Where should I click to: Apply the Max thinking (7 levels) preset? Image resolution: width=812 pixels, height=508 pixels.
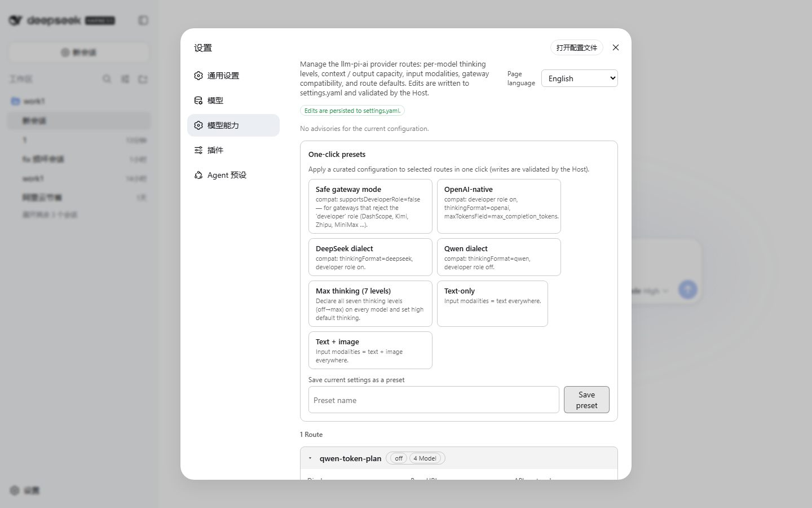370,304
